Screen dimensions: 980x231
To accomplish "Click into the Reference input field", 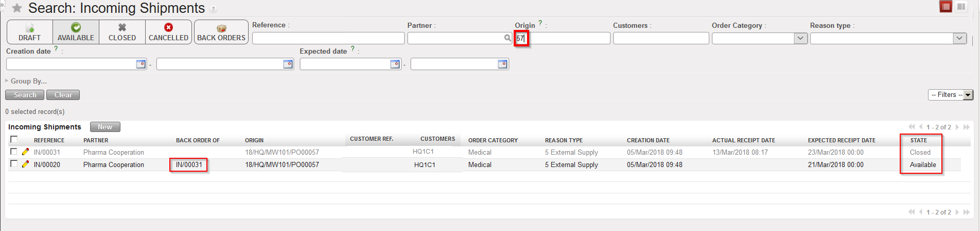I will (x=328, y=38).
